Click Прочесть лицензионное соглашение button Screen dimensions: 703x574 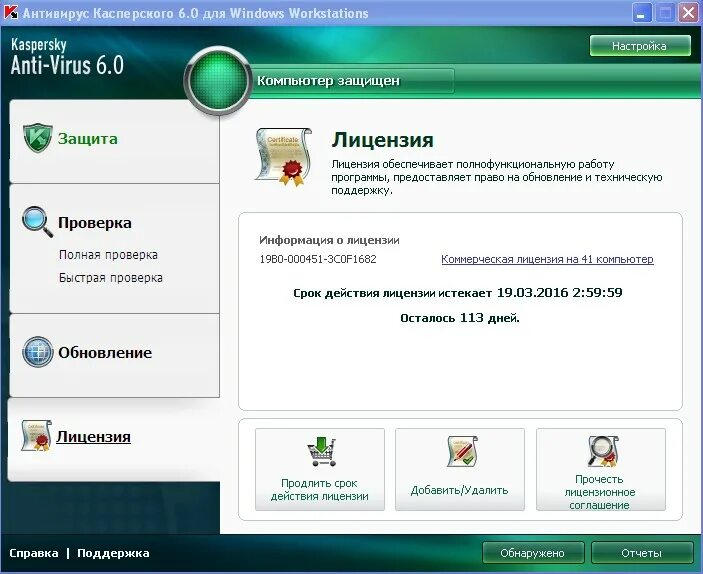click(x=601, y=470)
